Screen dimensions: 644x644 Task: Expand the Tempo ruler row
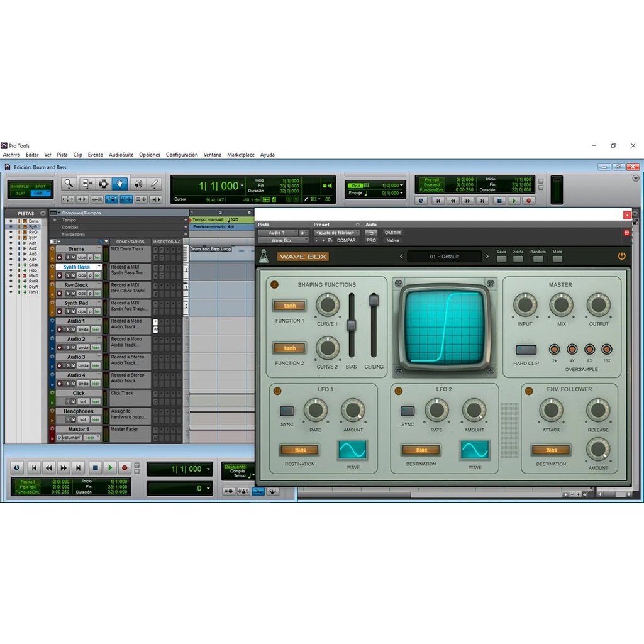pos(55,220)
